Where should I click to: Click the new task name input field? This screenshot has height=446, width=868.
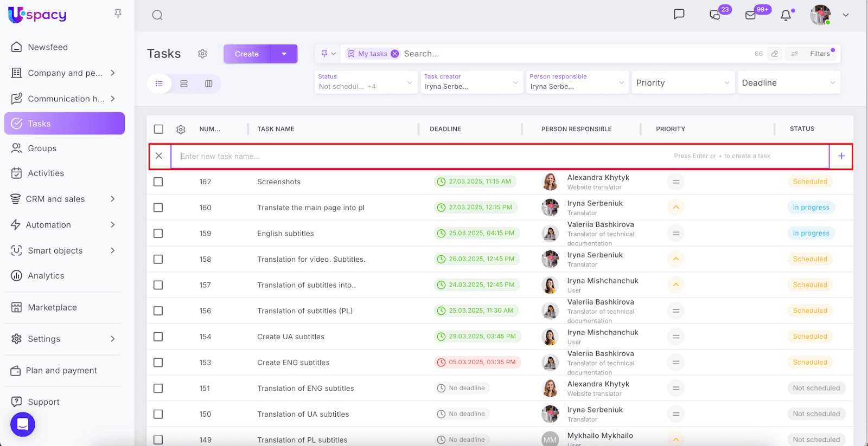tap(423, 156)
